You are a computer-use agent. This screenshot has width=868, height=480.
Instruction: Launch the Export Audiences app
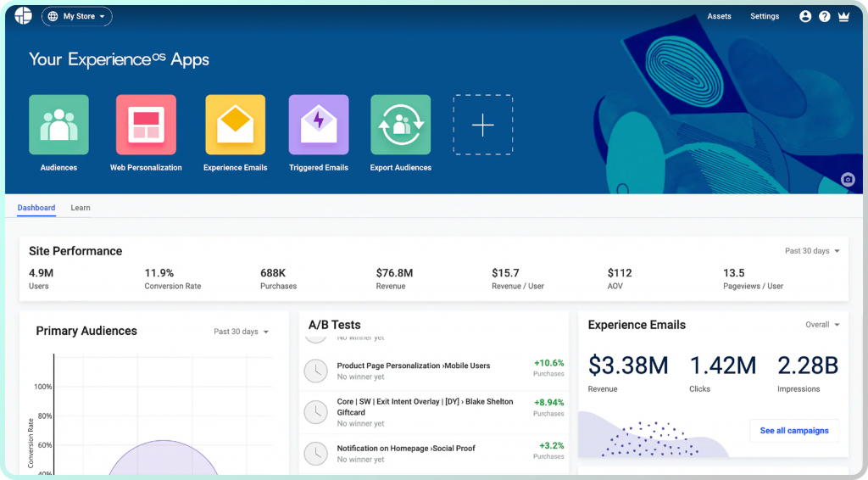click(400, 125)
